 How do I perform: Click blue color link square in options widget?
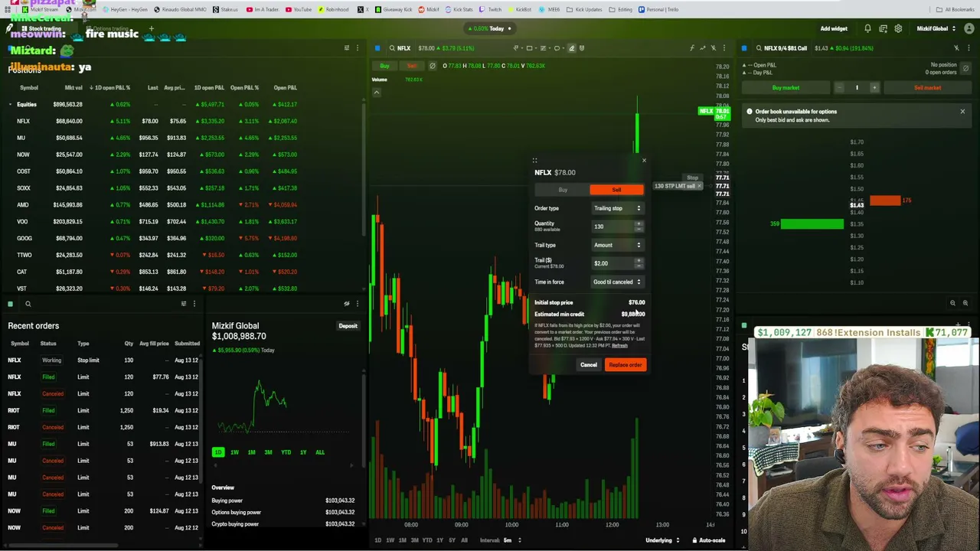pyautogui.click(x=744, y=48)
